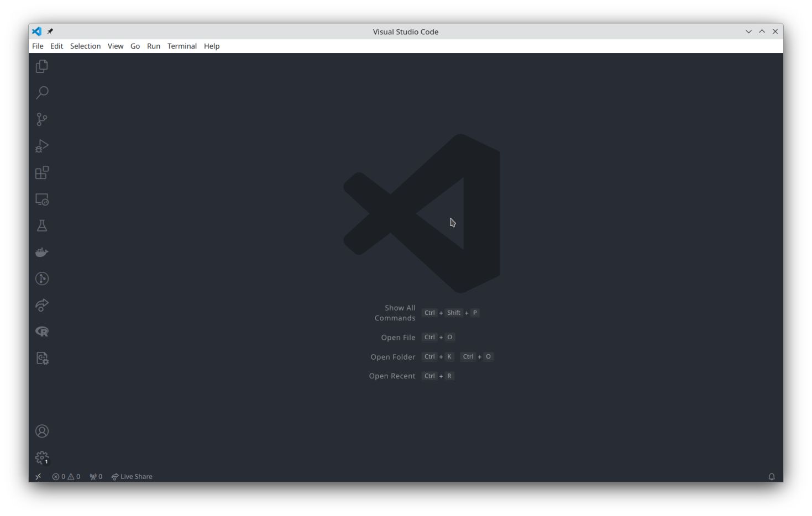The height and width of the screenshot is (516, 812).
Task: Click the remote window indicator in status bar
Action: [38, 477]
